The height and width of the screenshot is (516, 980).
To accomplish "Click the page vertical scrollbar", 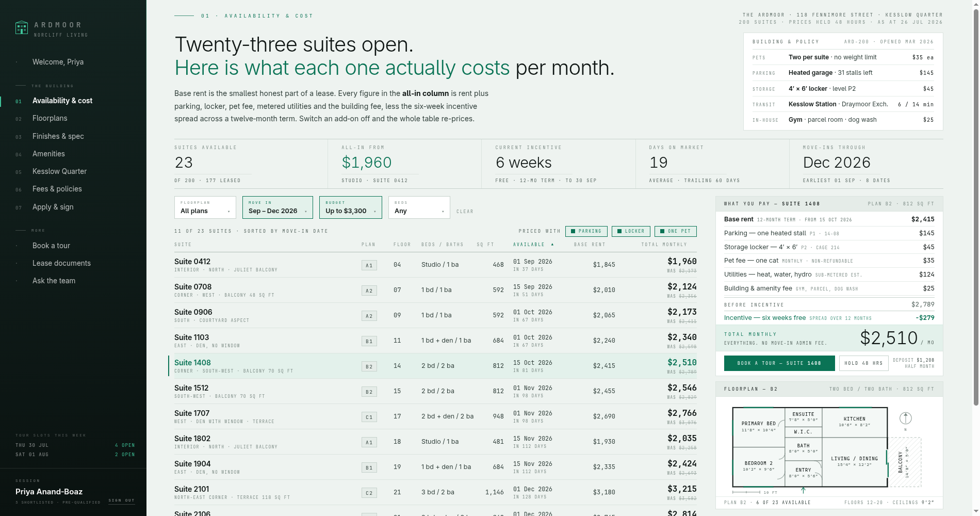I will tap(975, 206).
